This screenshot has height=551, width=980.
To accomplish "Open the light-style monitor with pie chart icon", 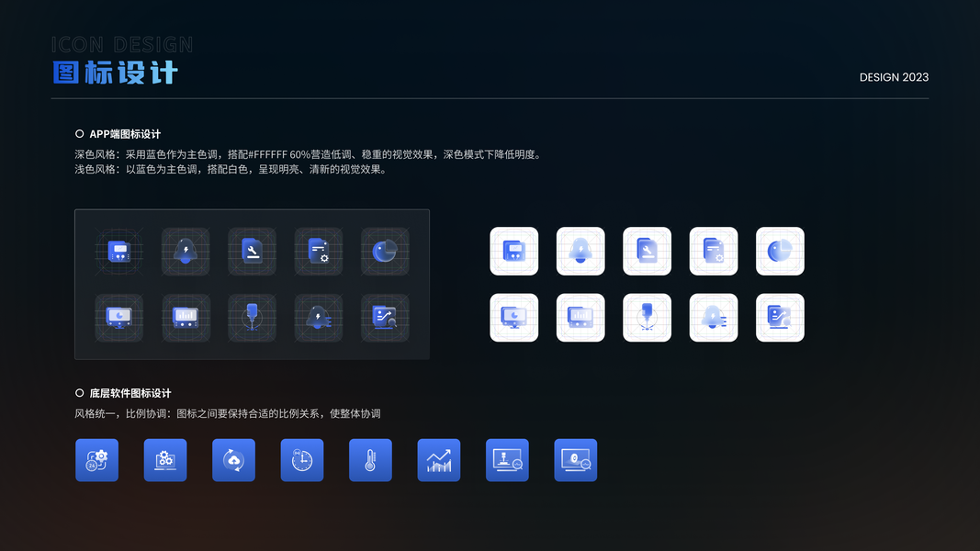I will [x=513, y=318].
